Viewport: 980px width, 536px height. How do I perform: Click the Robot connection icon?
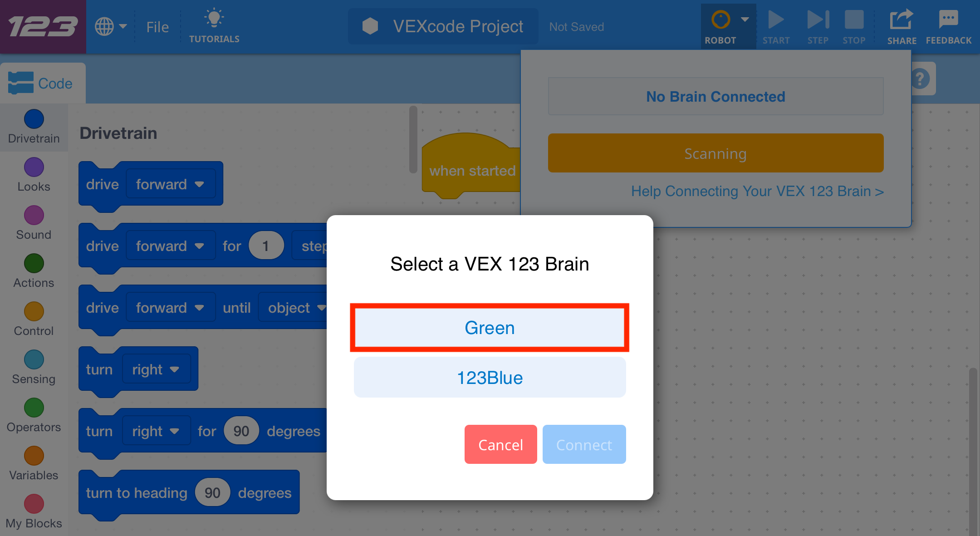tap(720, 20)
